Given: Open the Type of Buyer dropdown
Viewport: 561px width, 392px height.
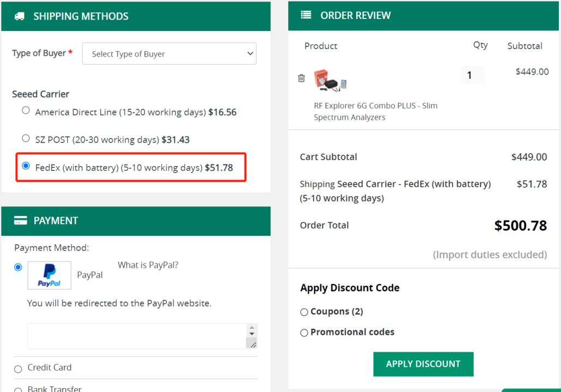Looking at the screenshot, I should (x=169, y=54).
